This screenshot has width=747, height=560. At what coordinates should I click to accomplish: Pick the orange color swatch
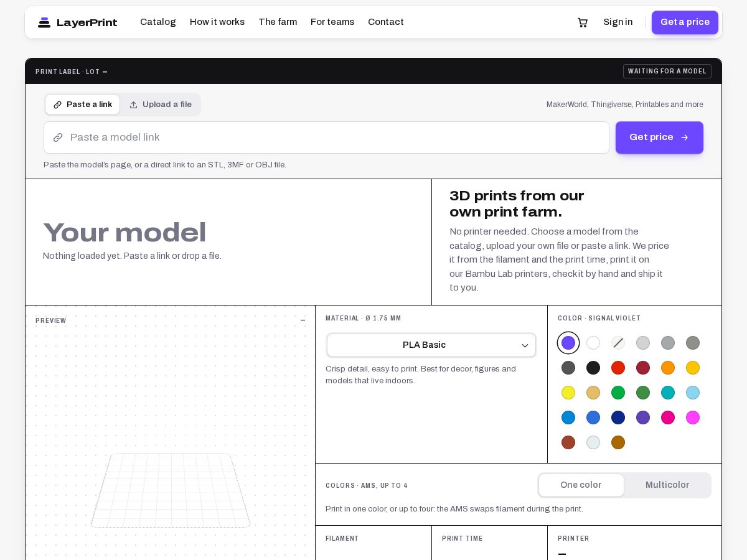(x=668, y=368)
